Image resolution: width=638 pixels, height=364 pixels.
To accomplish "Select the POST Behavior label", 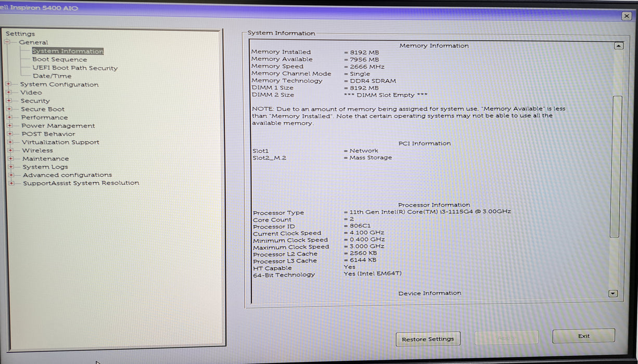I will (x=48, y=134).
